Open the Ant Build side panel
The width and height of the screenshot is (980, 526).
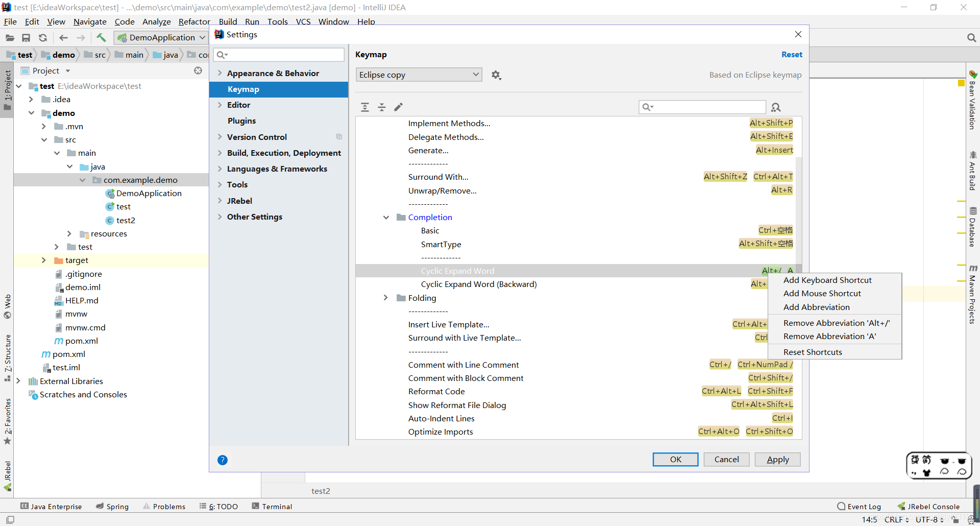pyautogui.click(x=973, y=171)
